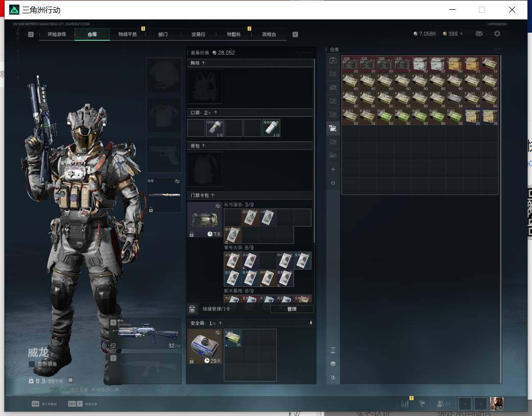Screen dimensions: 532x416
Task: Select the 仓库 tab
Action: point(92,34)
